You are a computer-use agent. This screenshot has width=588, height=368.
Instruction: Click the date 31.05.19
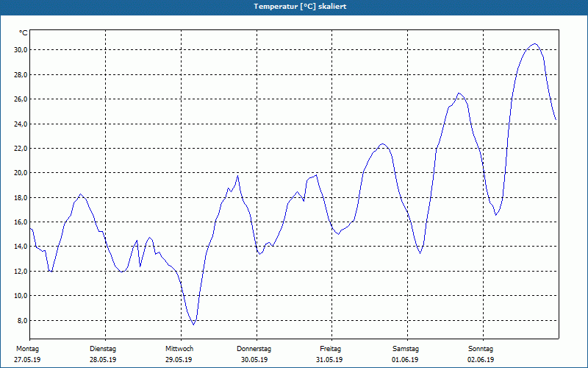click(329, 360)
